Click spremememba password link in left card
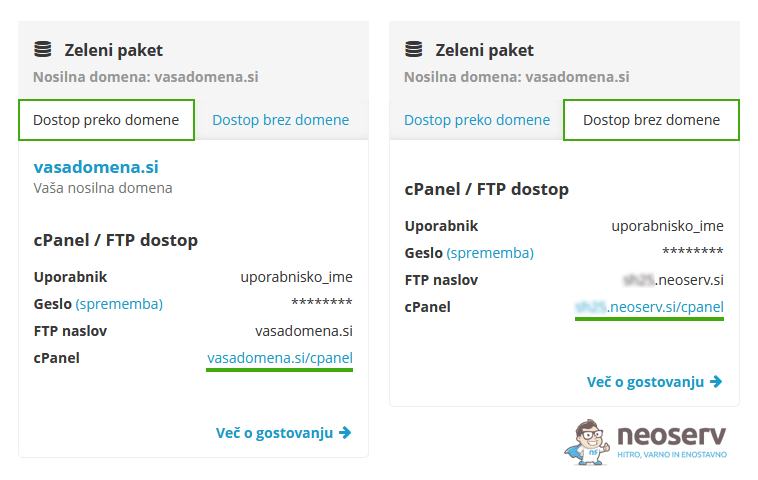The height and width of the screenshot is (480, 758). 119,303
